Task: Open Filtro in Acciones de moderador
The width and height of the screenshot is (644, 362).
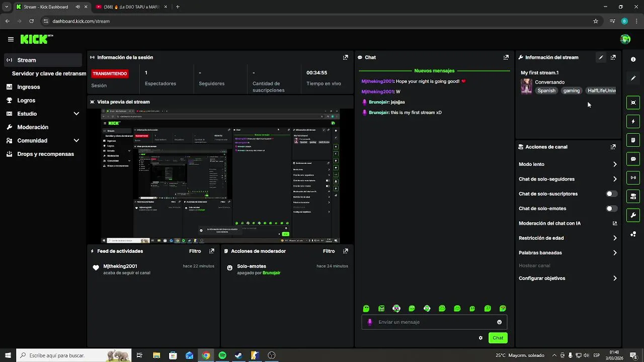Action: (329, 251)
